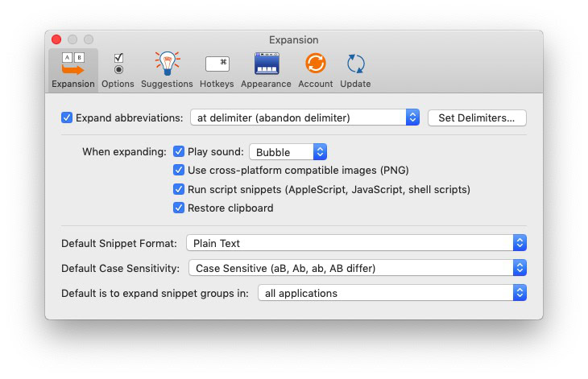Screen dimensions: 588x379
Task: Open the at delimiter dropdown
Action: pos(305,117)
